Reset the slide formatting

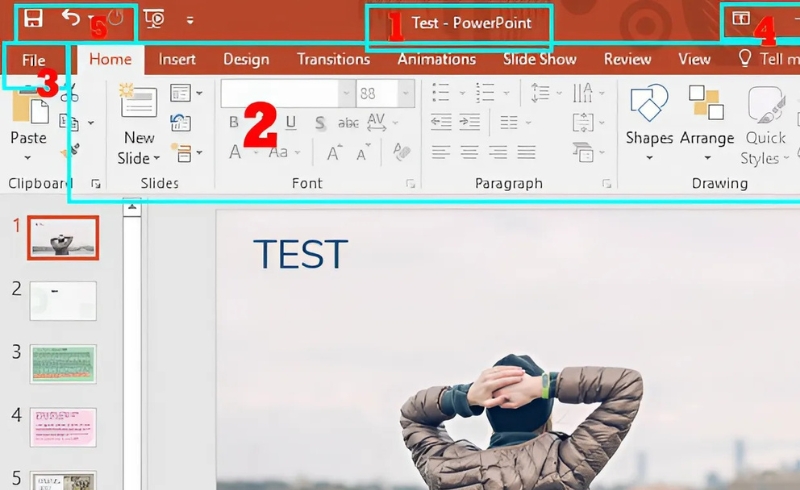(x=181, y=122)
